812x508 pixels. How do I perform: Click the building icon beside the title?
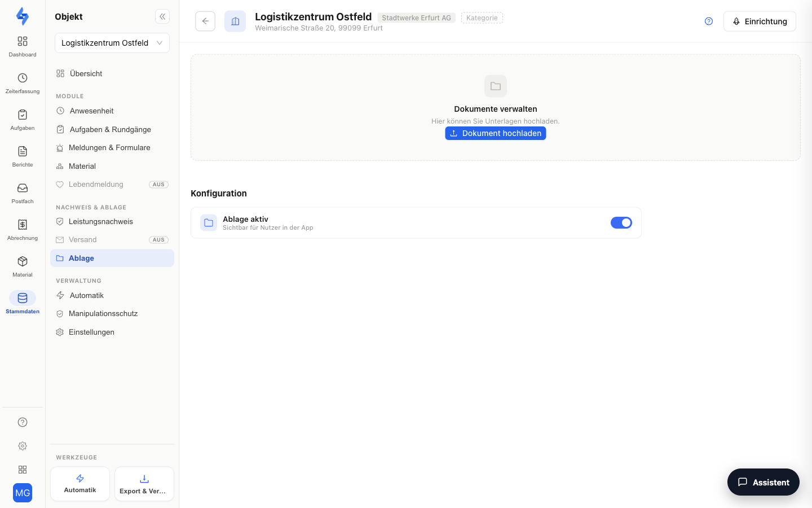[235, 21]
